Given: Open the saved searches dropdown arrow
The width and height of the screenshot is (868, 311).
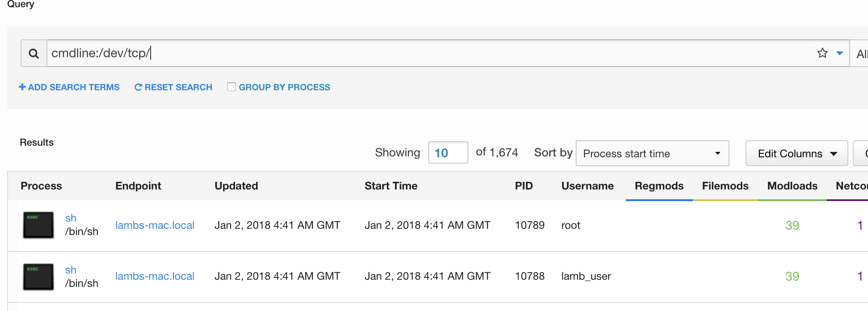Looking at the screenshot, I should (x=839, y=53).
